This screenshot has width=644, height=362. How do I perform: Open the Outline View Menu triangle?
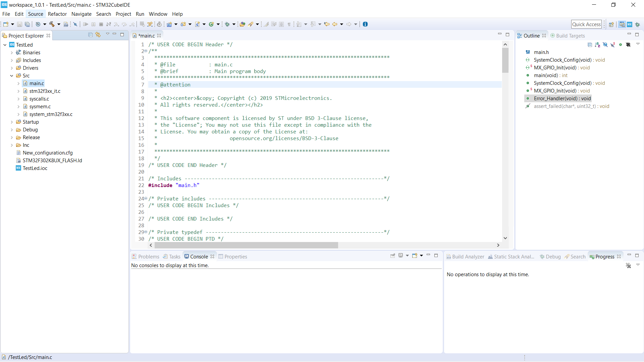638,44
